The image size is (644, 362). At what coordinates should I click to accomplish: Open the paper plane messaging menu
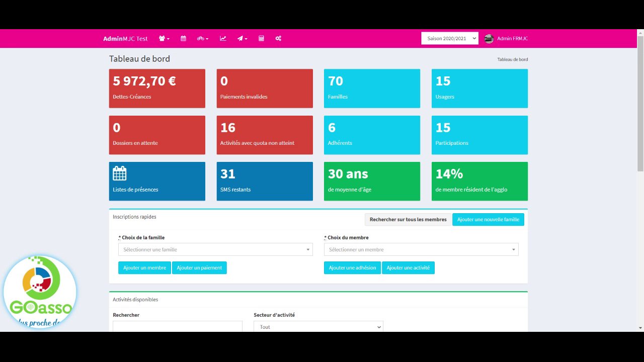point(243,39)
